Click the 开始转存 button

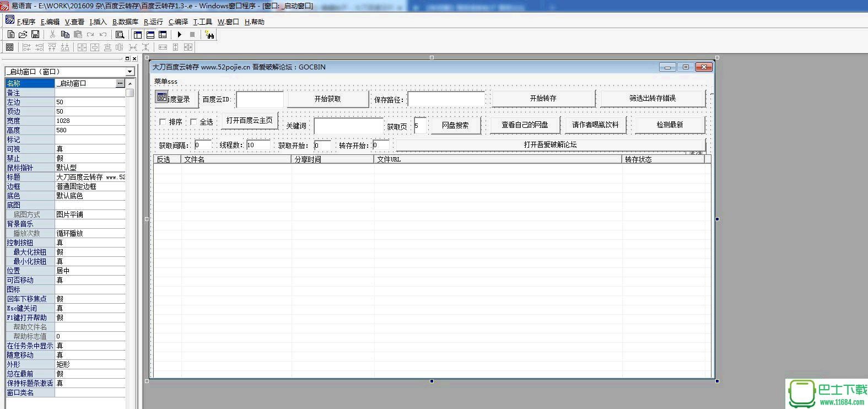click(x=543, y=98)
